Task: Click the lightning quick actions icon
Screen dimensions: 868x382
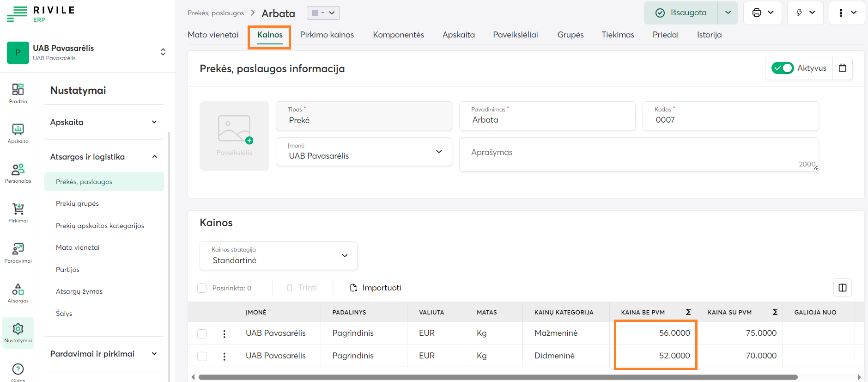Action: point(800,13)
